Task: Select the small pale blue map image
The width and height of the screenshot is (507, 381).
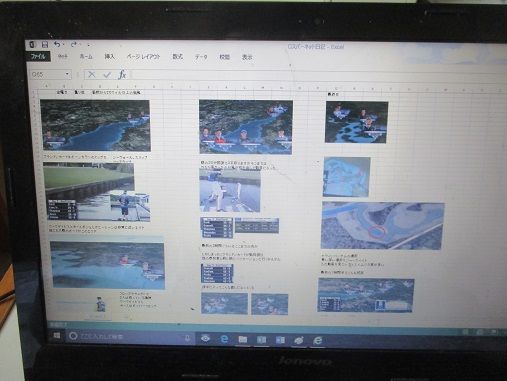Action: coord(347,177)
